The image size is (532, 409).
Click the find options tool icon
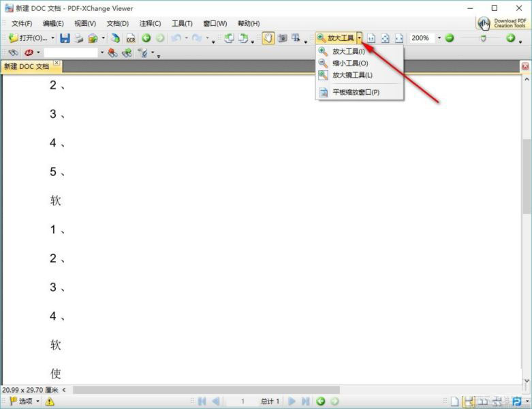pyautogui.click(x=143, y=53)
